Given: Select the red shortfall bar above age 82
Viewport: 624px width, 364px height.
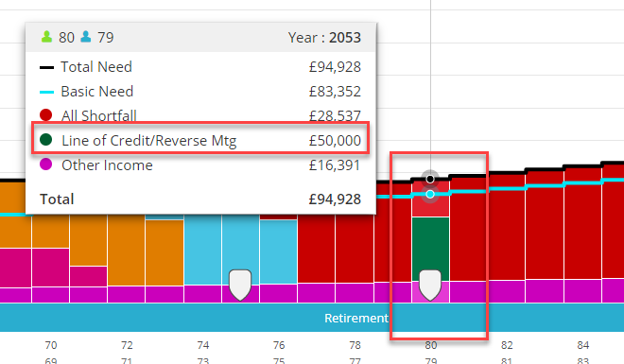Looking at the screenshot, I should [507, 228].
